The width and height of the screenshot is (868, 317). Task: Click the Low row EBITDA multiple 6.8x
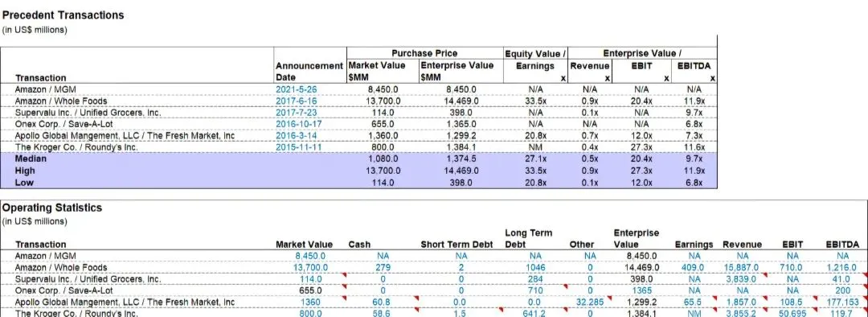click(694, 183)
